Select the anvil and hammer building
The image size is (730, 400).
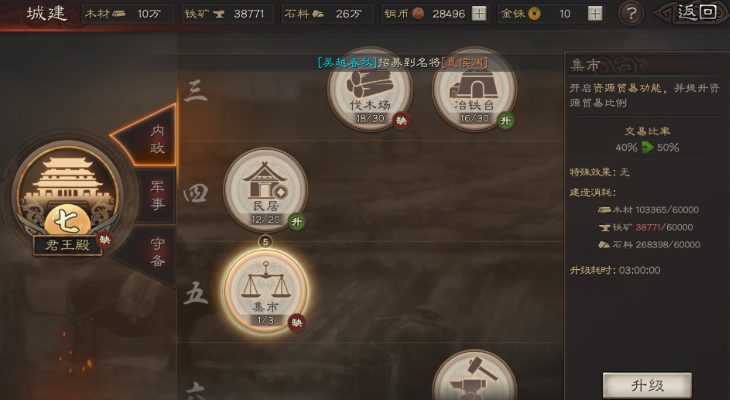coord(474,375)
